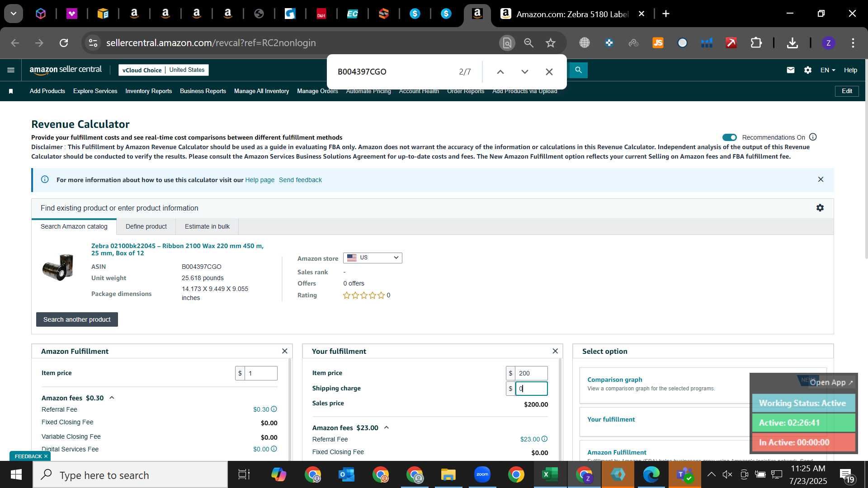Click the Help link in header
The width and height of the screenshot is (868, 488).
850,70
